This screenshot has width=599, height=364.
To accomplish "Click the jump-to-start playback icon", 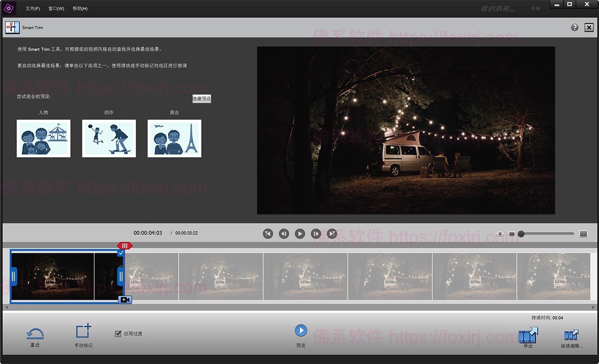I will tap(268, 233).
